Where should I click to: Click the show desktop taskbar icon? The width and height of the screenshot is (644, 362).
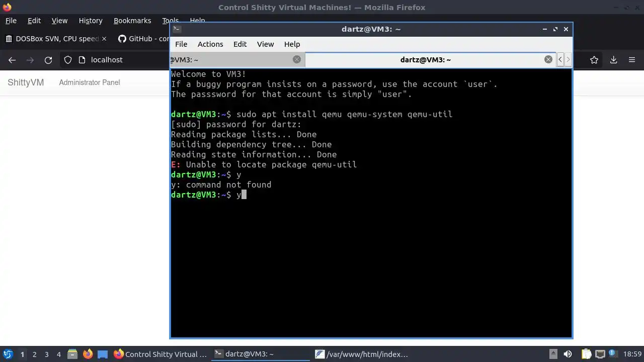click(103, 354)
